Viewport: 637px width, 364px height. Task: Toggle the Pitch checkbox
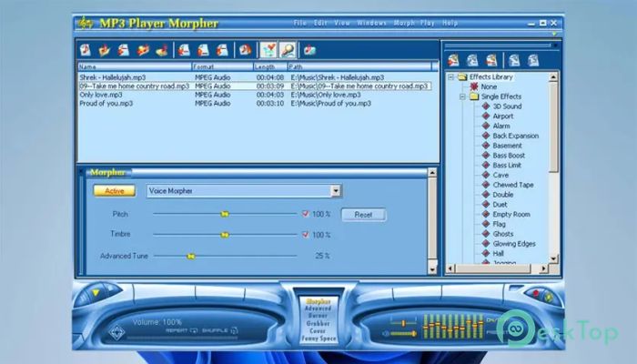click(306, 214)
